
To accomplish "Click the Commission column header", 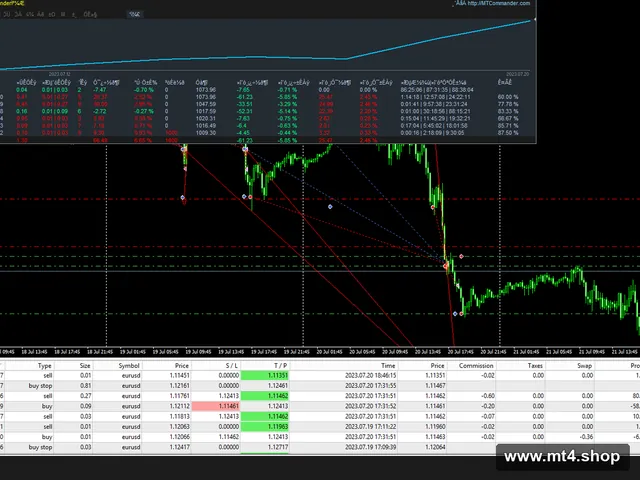I will 476,366.
